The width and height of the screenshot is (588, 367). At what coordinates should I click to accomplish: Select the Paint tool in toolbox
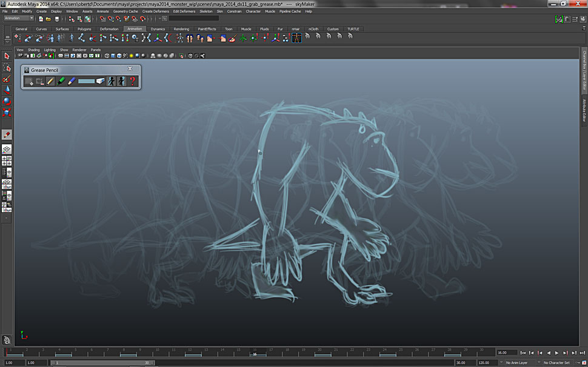(7, 134)
